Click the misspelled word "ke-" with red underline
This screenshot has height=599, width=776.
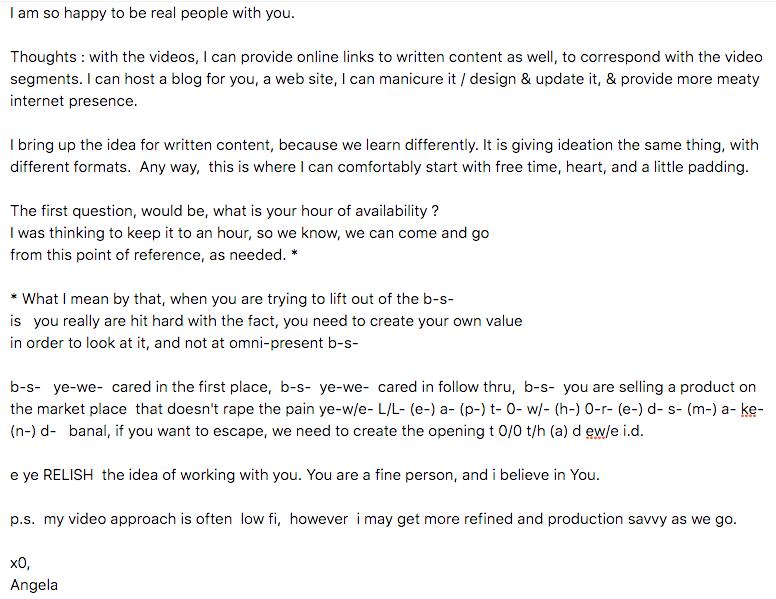point(753,409)
